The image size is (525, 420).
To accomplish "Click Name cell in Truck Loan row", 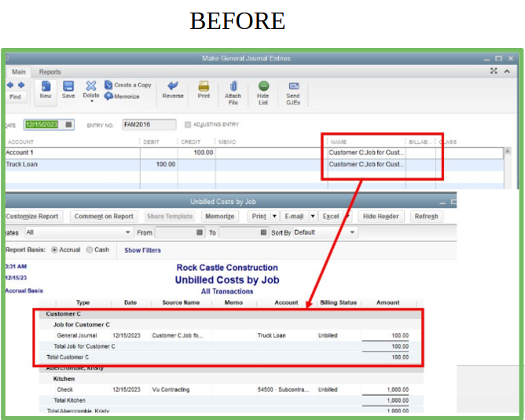I will click(366, 165).
